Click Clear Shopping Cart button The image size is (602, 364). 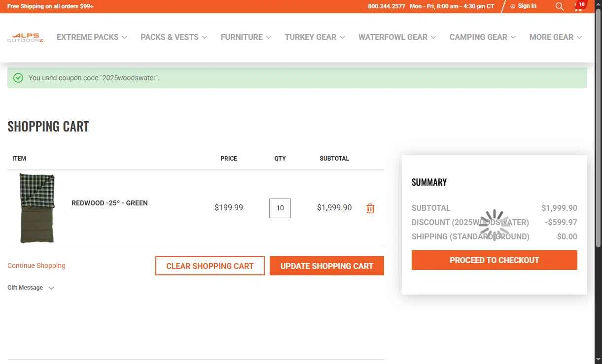(210, 266)
